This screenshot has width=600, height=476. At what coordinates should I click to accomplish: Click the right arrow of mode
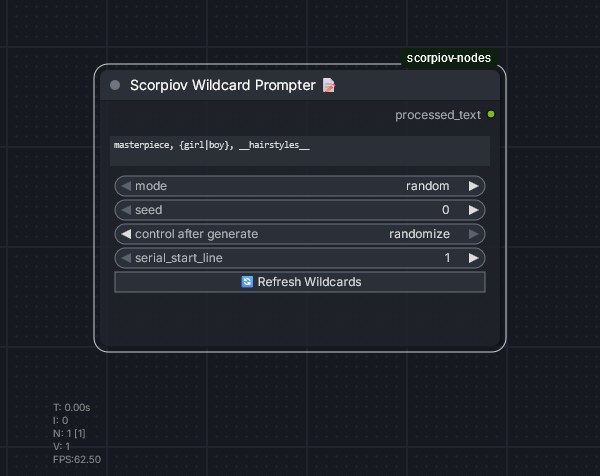tap(474, 186)
